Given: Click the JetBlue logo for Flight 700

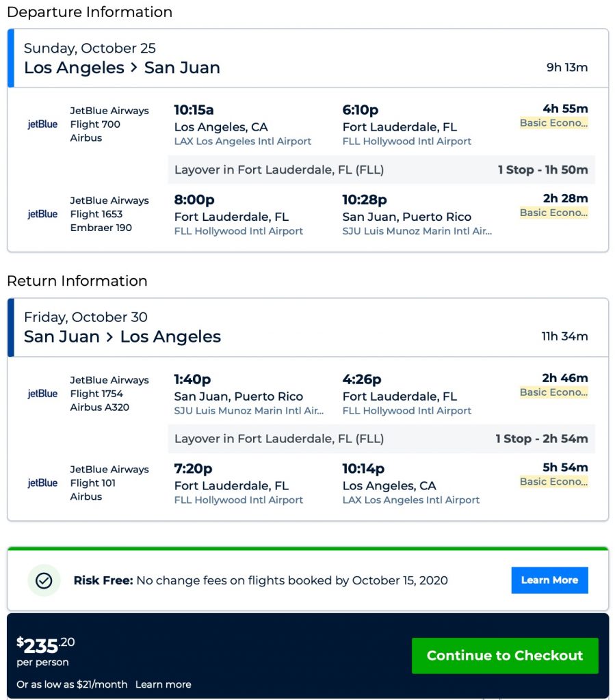Looking at the screenshot, I should pos(42,124).
